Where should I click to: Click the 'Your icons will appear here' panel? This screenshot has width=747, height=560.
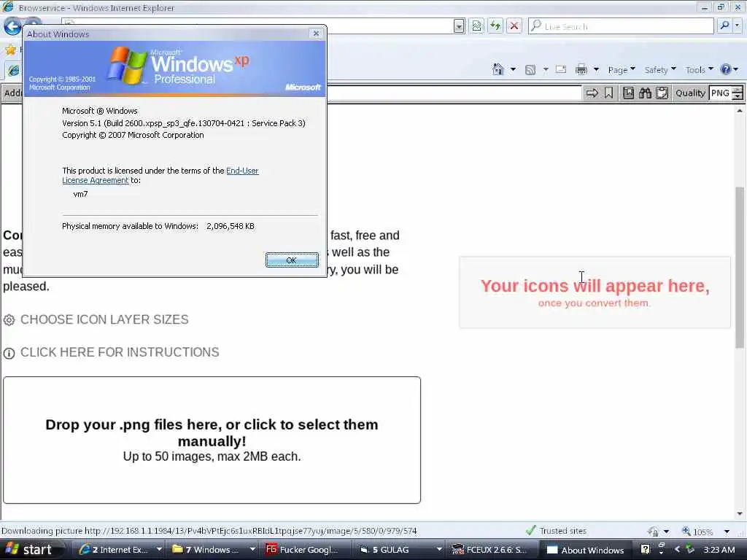[595, 292]
